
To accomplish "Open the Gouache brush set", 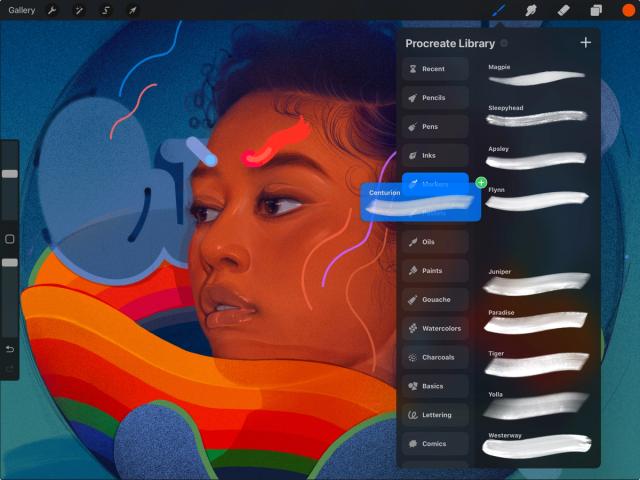I will click(435, 300).
